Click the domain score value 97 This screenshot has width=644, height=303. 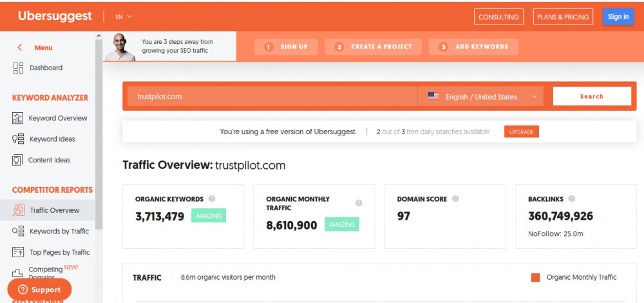click(x=403, y=216)
